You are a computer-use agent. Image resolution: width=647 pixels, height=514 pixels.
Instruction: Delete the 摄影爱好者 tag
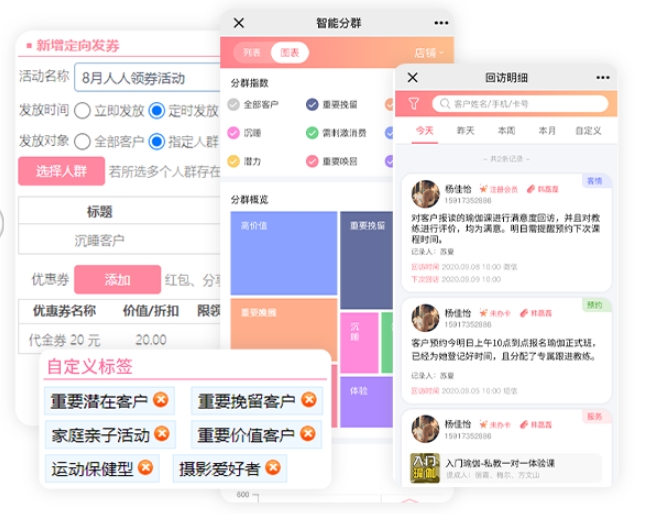(x=272, y=467)
